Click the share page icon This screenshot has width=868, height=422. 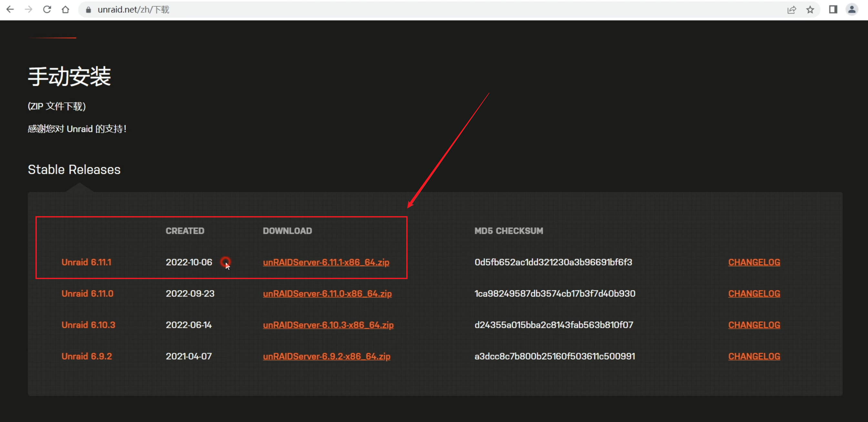[x=792, y=10]
